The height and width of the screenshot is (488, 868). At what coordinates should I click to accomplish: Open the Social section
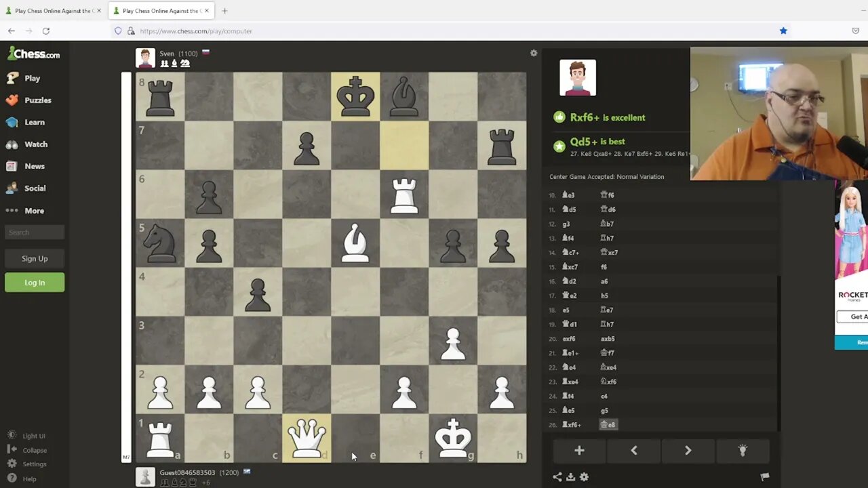(x=26, y=188)
